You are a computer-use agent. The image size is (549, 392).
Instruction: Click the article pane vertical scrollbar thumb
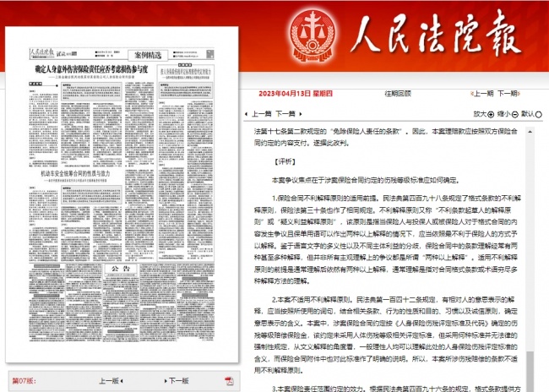530,372
